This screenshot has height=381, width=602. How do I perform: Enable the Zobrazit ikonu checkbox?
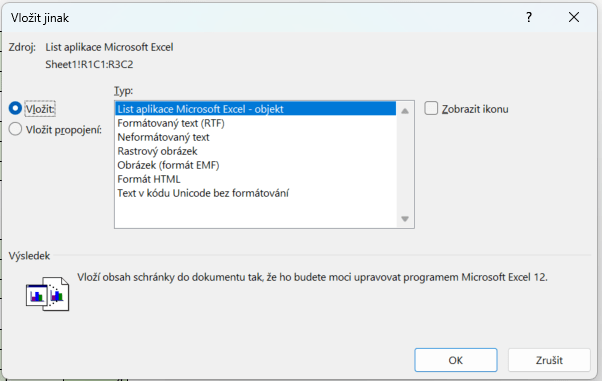[431, 109]
